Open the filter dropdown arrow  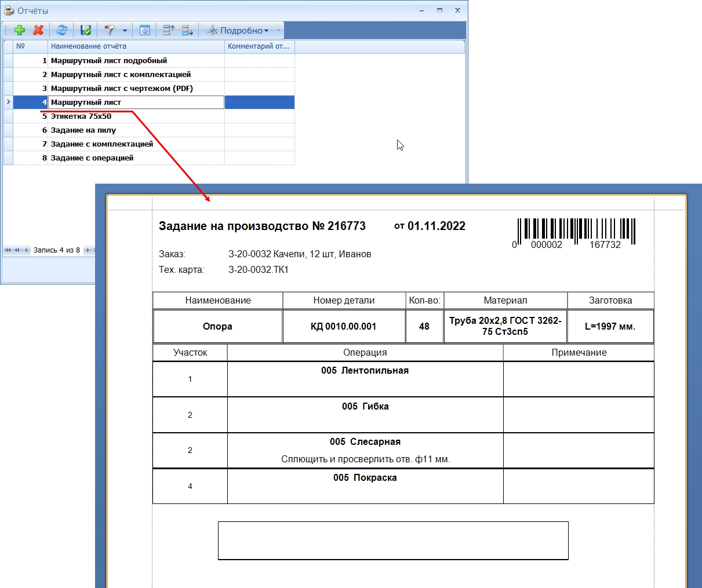[125, 31]
